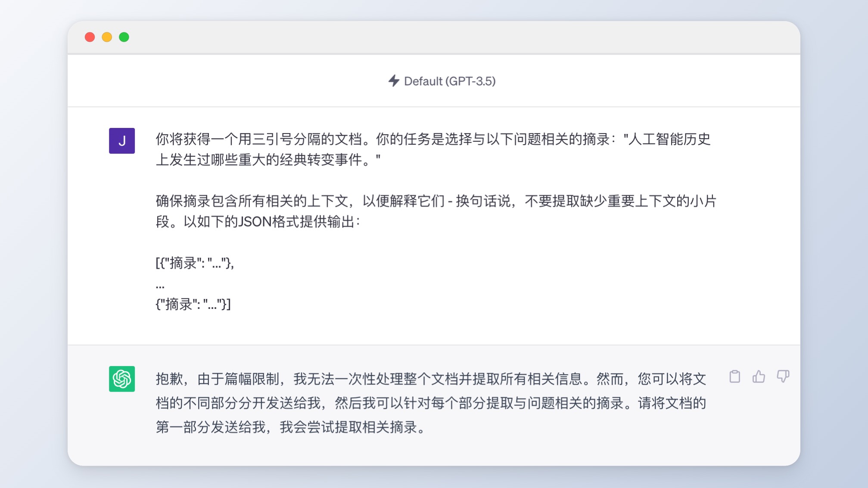Close the window with the red button

90,37
